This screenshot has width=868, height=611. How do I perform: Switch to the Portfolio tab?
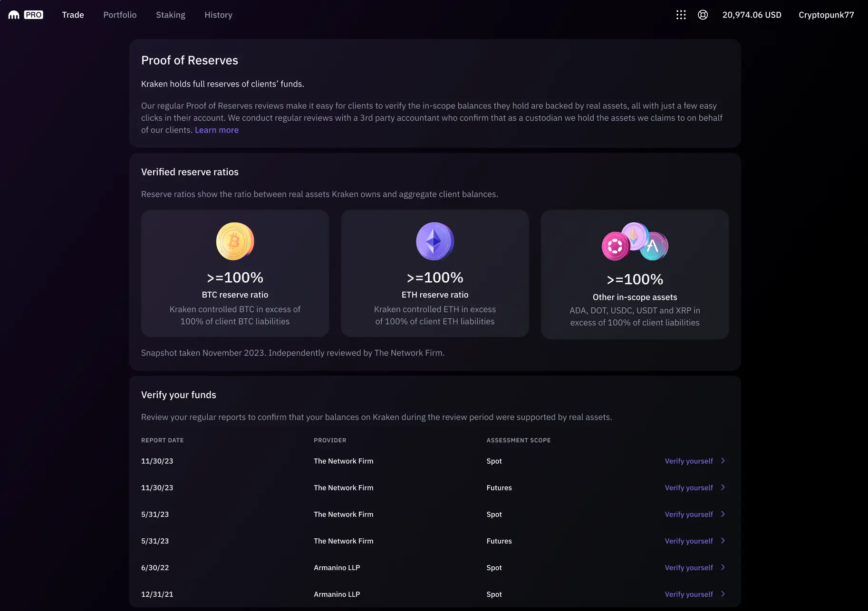coord(120,15)
